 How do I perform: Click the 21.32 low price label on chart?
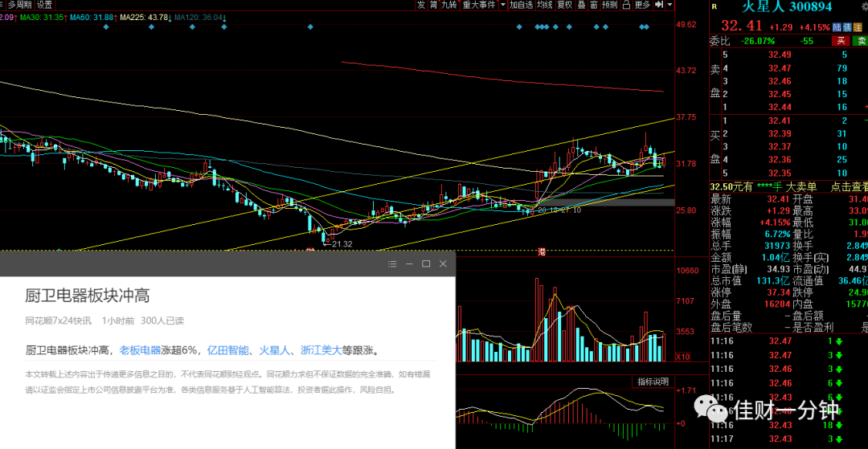342,244
